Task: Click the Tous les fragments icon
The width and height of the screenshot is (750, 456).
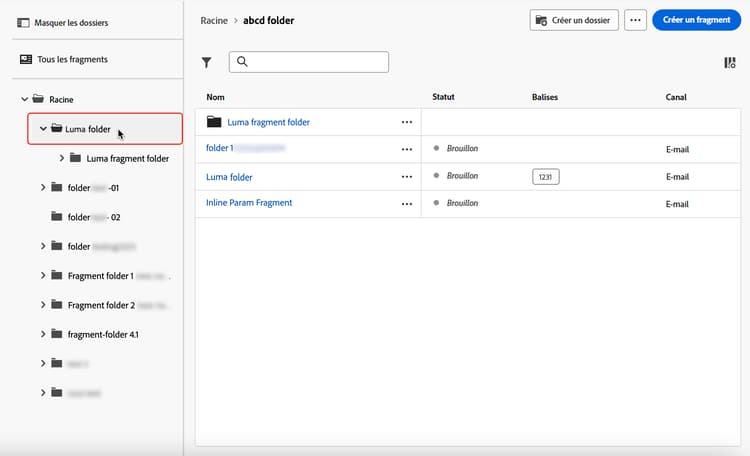Action: pyautogui.click(x=25, y=60)
